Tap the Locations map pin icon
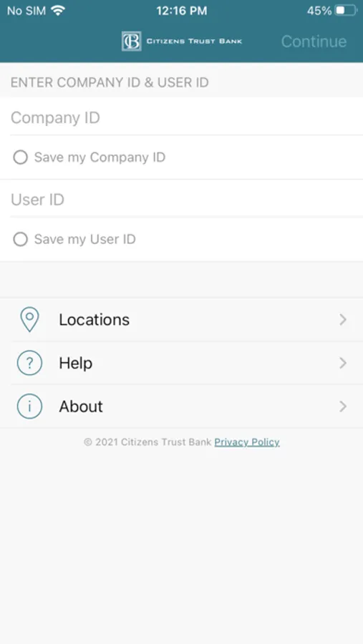This screenshot has height=644, width=363. [29, 320]
